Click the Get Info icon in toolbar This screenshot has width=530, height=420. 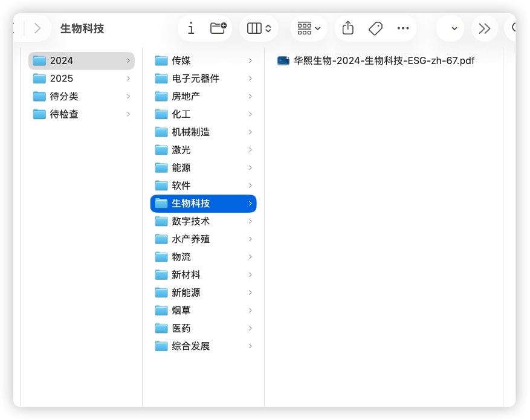click(x=191, y=28)
